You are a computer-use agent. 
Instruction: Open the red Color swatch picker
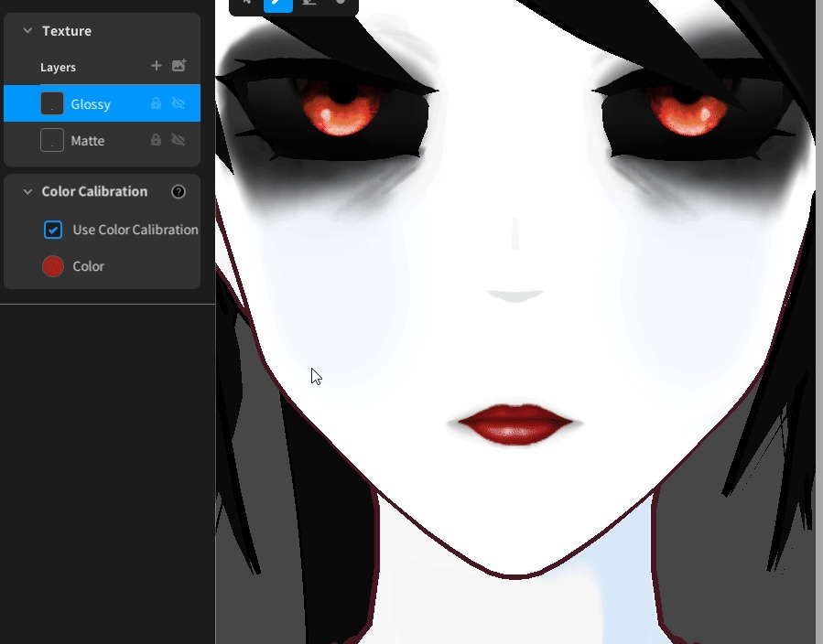pyautogui.click(x=52, y=265)
